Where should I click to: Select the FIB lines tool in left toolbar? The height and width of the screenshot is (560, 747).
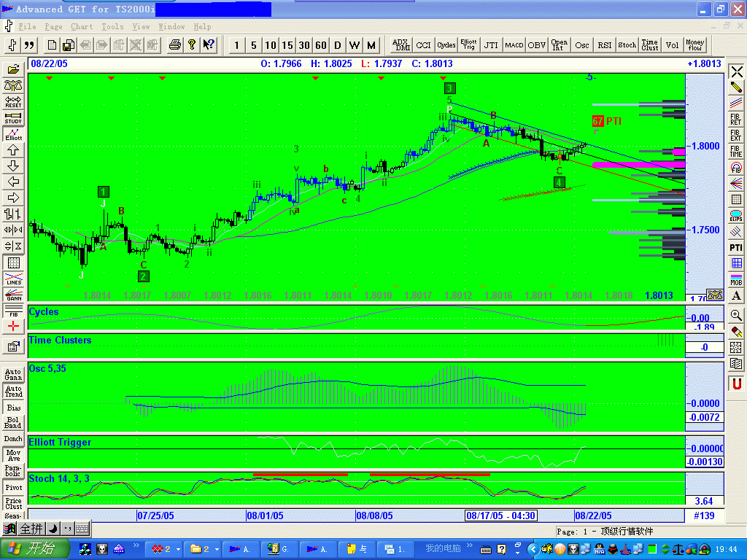coord(13,311)
